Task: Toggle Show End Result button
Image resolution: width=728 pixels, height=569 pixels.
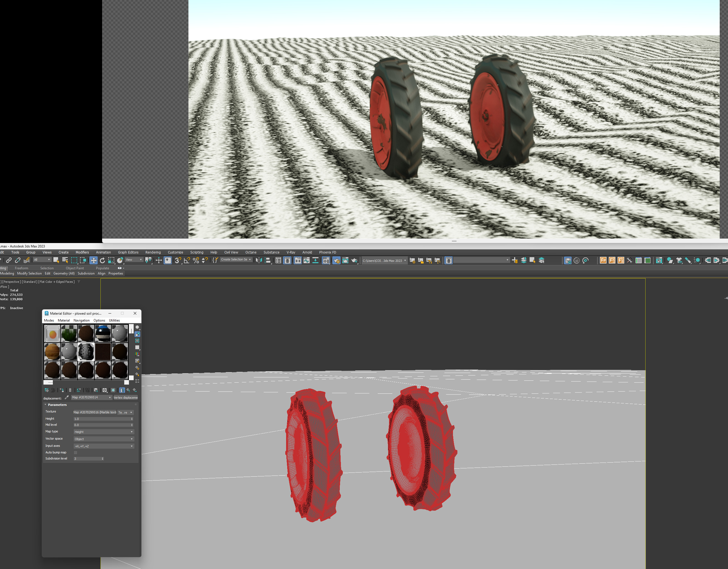Action: pos(122,390)
